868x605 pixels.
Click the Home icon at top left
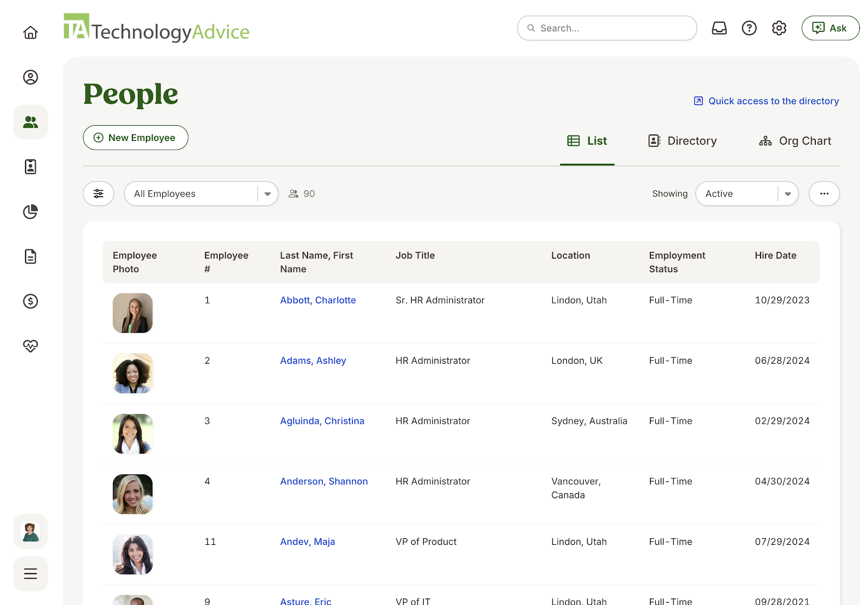point(30,33)
